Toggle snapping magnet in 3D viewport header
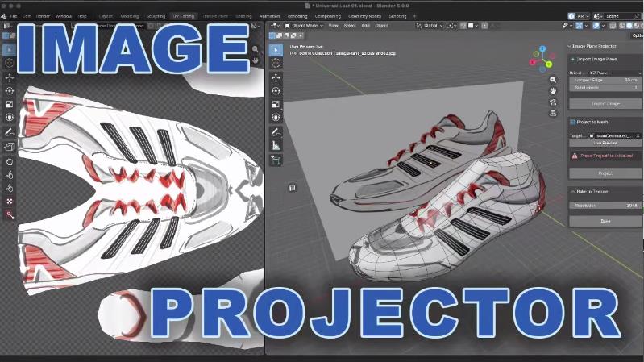The width and height of the screenshot is (644, 362). click(463, 26)
